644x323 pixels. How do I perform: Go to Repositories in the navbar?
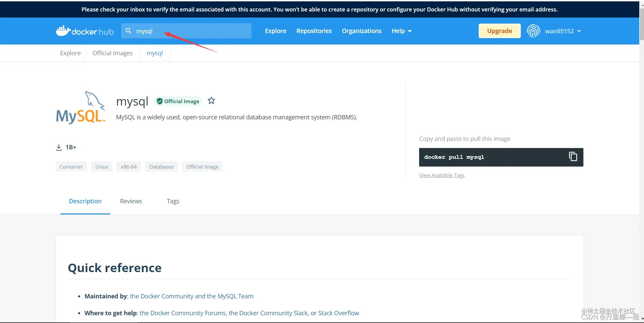(x=314, y=31)
